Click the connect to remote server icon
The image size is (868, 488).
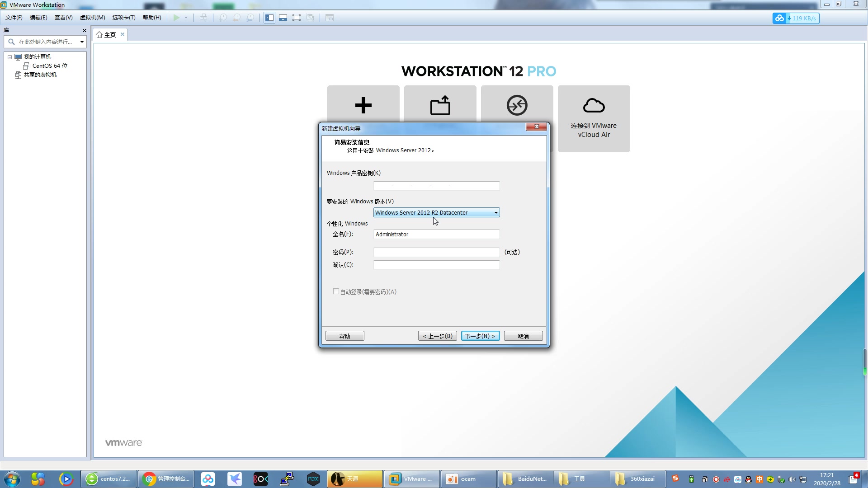(x=517, y=105)
